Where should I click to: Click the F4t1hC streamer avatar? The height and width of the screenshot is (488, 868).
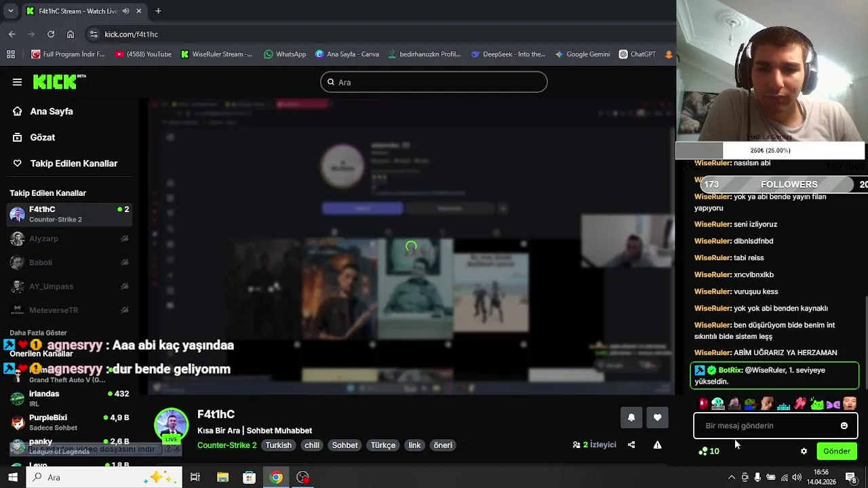171,424
